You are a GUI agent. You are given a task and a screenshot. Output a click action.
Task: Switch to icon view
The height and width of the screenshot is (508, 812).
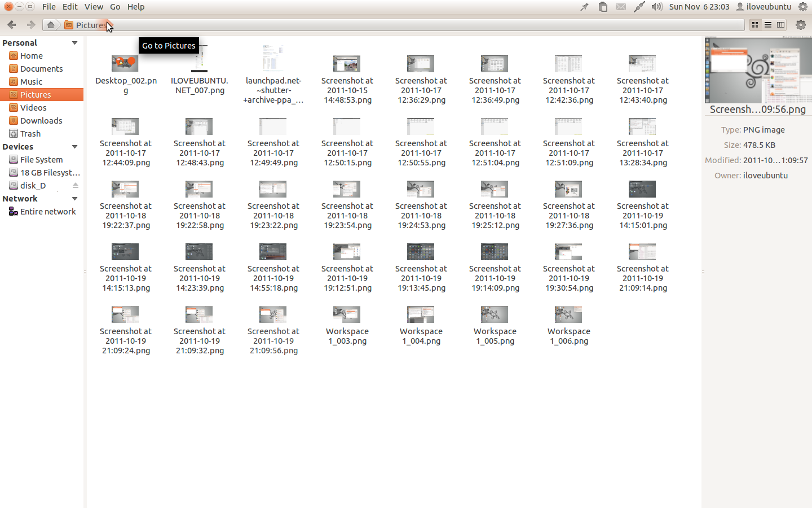point(755,25)
